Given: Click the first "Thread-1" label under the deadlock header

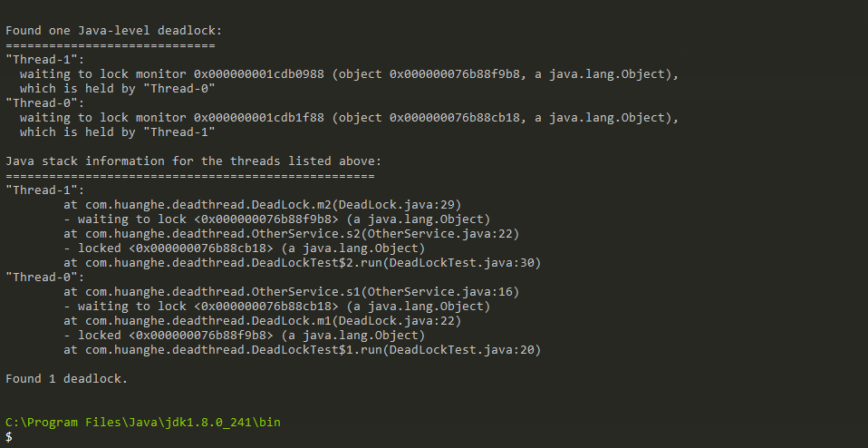Looking at the screenshot, I should [44, 60].
